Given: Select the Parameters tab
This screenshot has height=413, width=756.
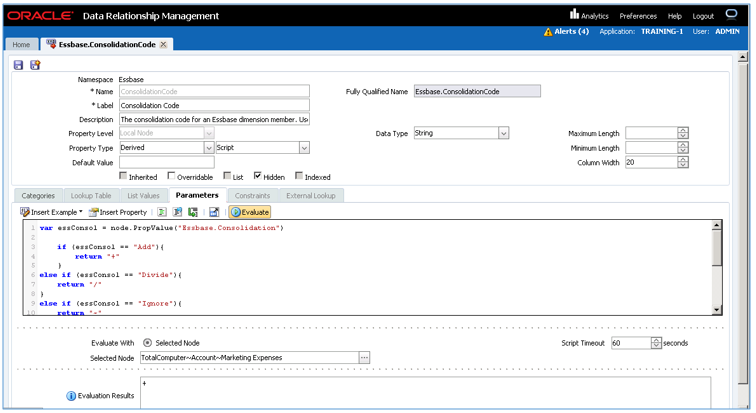Looking at the screenshot, I should pyautogui.click(x=197, y=195).
